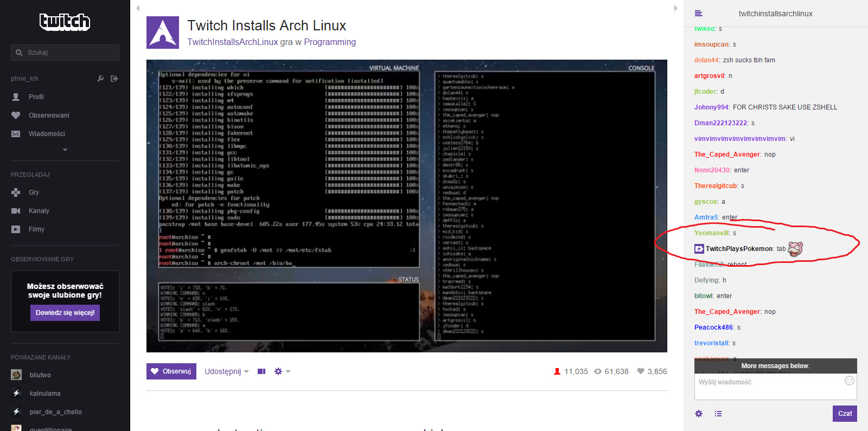868x431 pixels.
Task: Click the Filmy play icon
Action: 16,229
